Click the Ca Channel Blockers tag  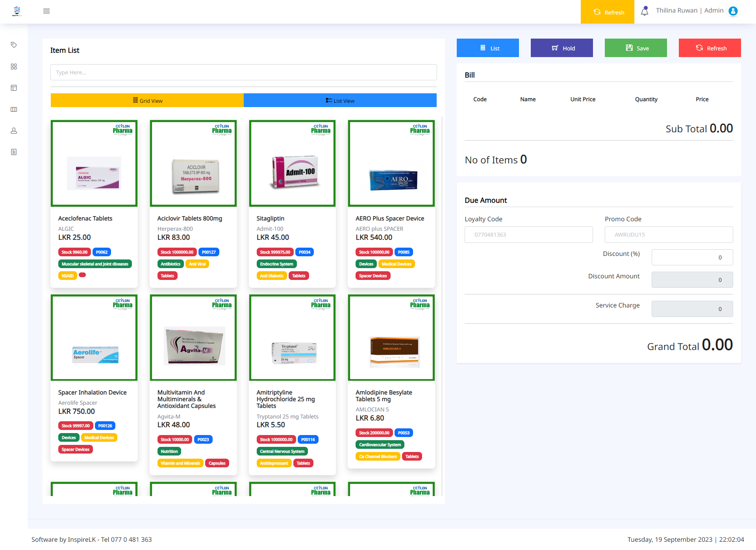tap(378, 457)
